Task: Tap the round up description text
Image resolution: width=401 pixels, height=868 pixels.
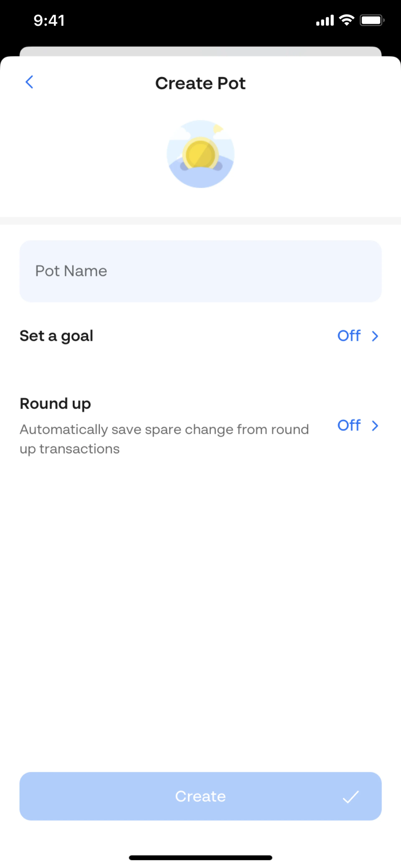Action: tap(164, 439)
